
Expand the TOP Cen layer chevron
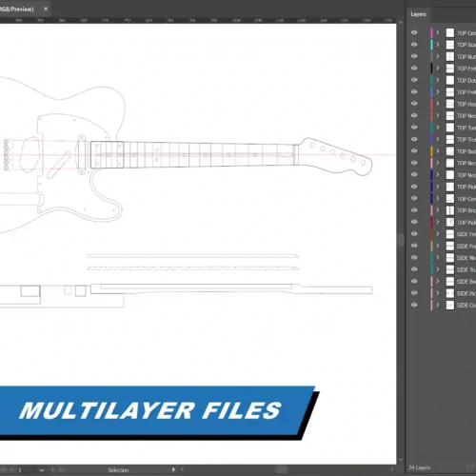coord(438,32)
